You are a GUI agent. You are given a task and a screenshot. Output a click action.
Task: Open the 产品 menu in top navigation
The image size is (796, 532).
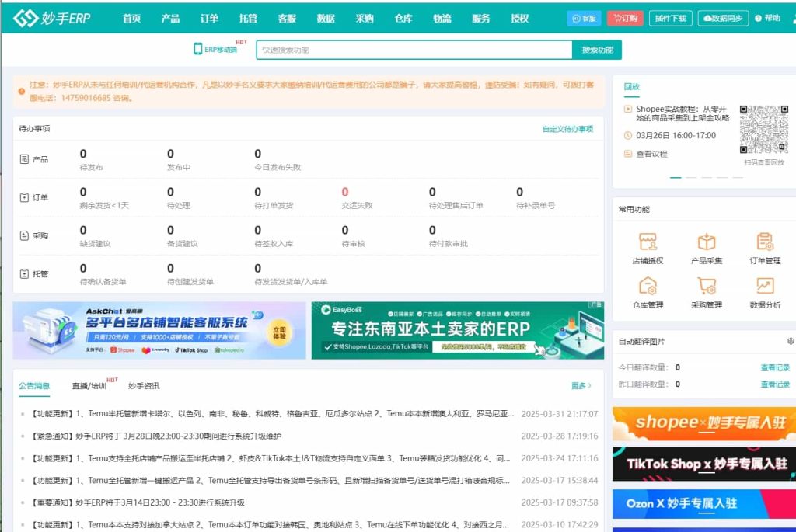tap(170, 19)
